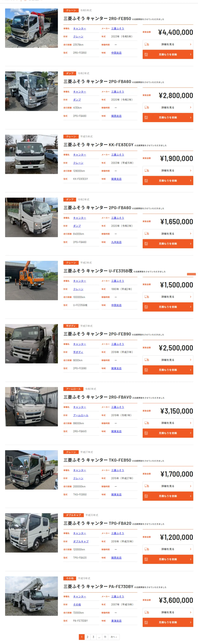Image resolution: width=198 pixels, height=644 pixels.
Task: Click truck icon in ¥1,900,000 details button
Action: click(x=147, y=171)
